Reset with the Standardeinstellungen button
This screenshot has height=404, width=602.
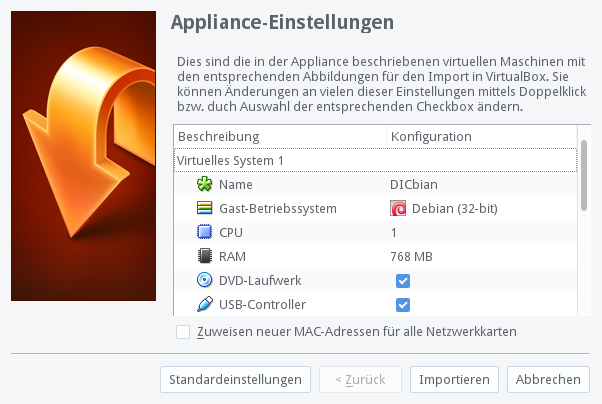tap(235, 379)
